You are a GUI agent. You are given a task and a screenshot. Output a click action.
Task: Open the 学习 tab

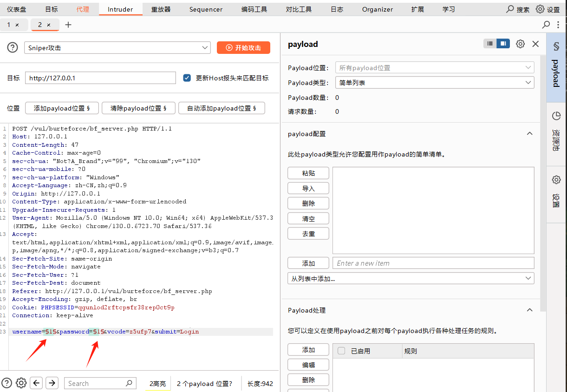tap(449, 9)
